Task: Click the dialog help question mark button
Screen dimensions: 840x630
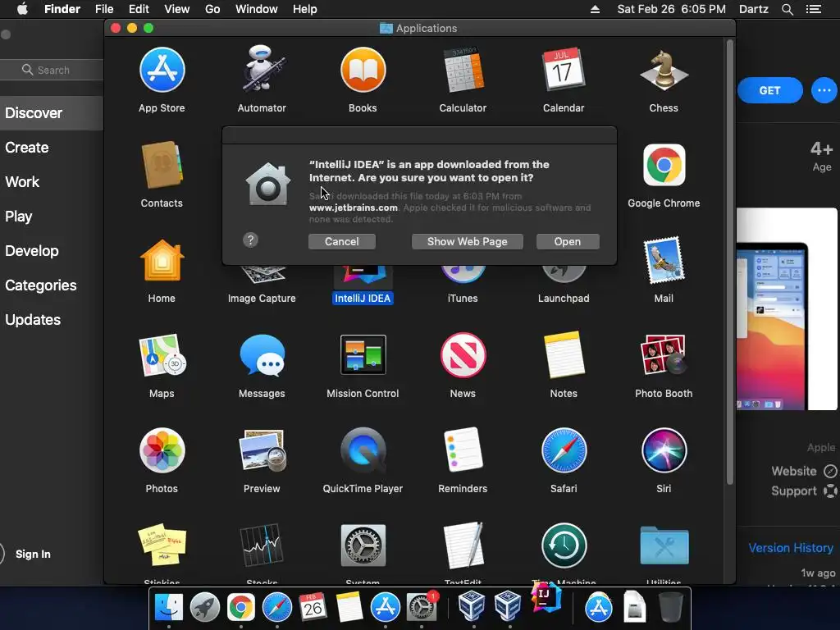Action: [250, 240]
